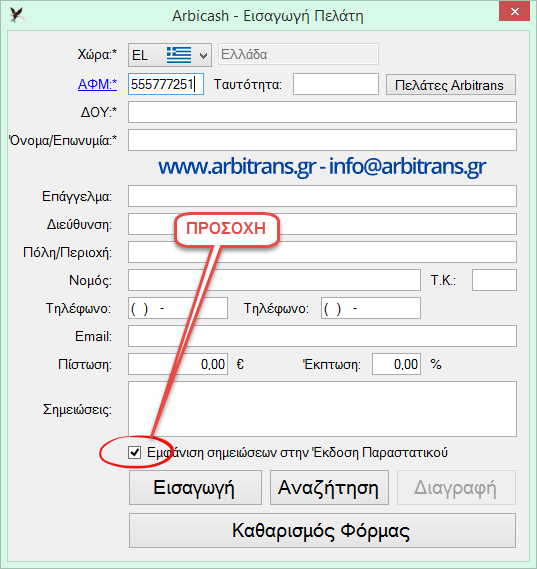Click the Πόλη/Περιοχή field
537x569 pixels.
pos(322,252)
